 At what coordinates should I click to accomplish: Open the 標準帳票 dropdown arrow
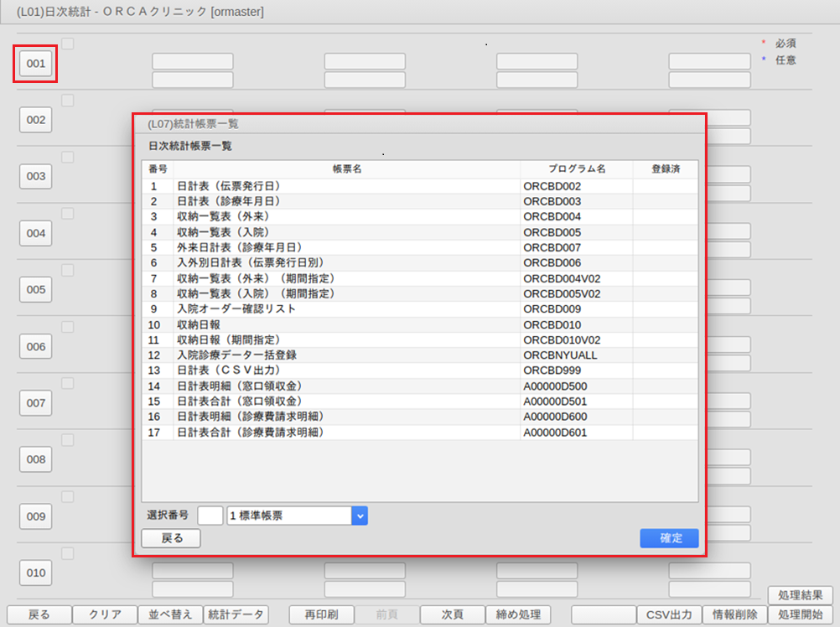click(x=360, y=516)
